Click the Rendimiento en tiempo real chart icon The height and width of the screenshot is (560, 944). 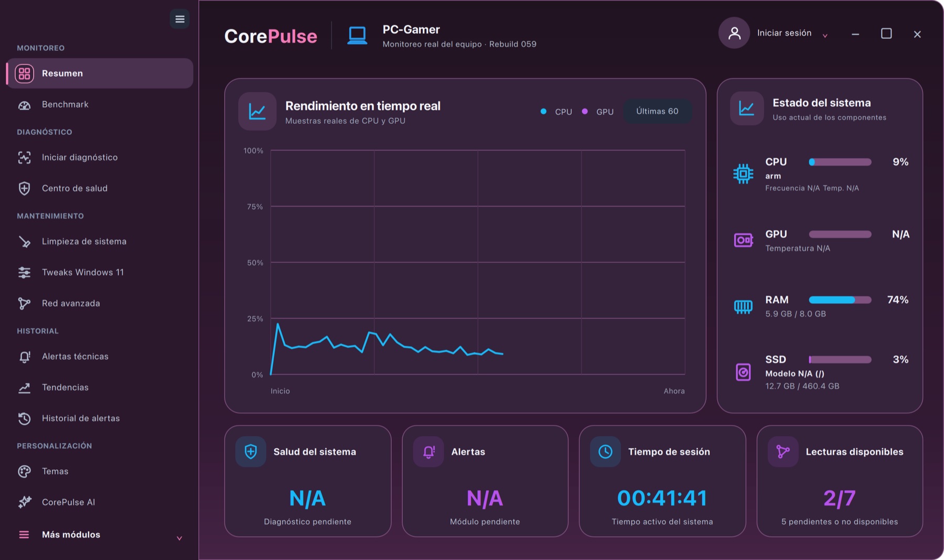258,111
